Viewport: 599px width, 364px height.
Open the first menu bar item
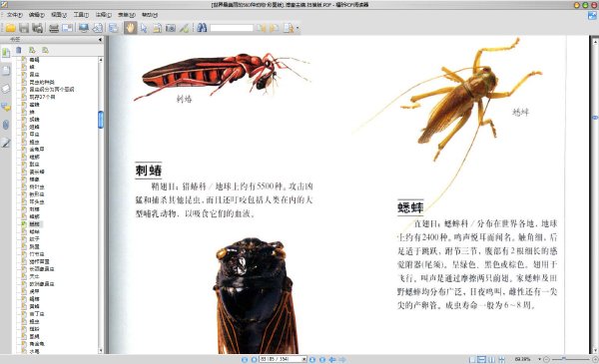pos(14,15)
